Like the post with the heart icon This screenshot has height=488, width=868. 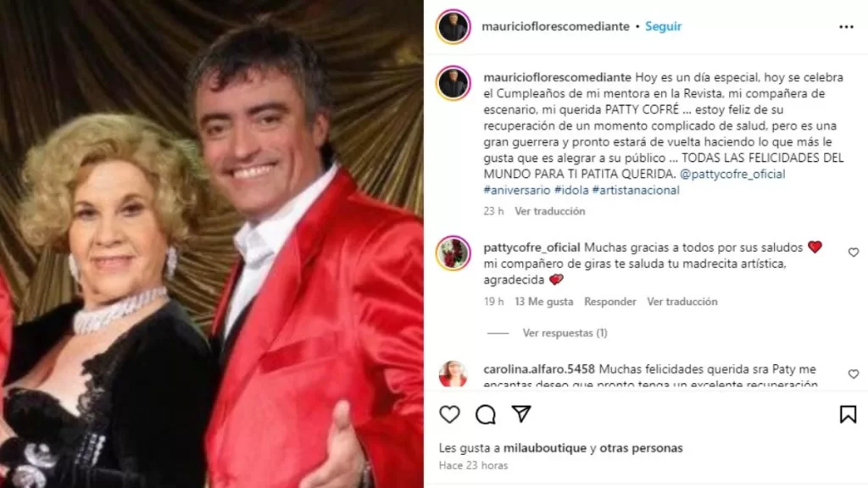(x=449, y=414)
